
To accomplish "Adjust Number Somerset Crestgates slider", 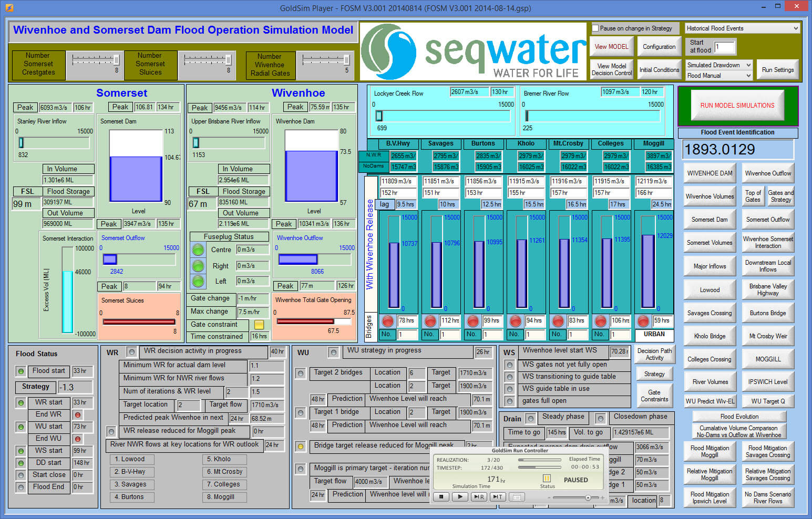I will (x=116, y=60).
